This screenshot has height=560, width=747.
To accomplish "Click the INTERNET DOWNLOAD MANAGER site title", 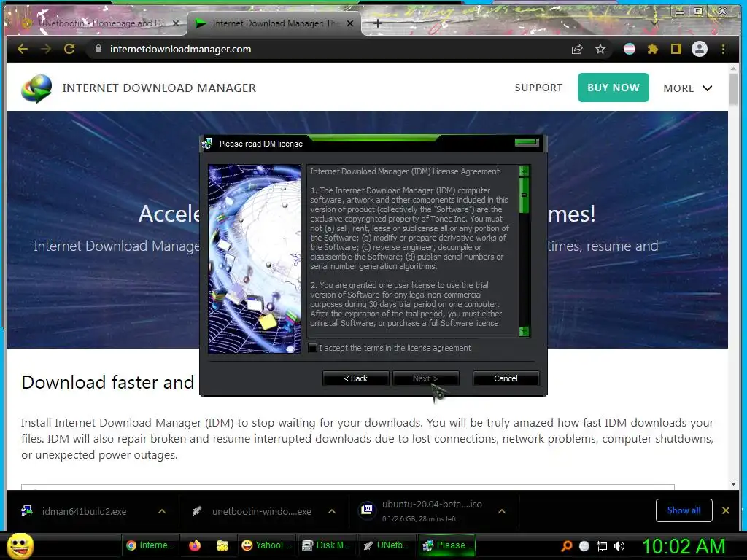I will coord(159,88).
